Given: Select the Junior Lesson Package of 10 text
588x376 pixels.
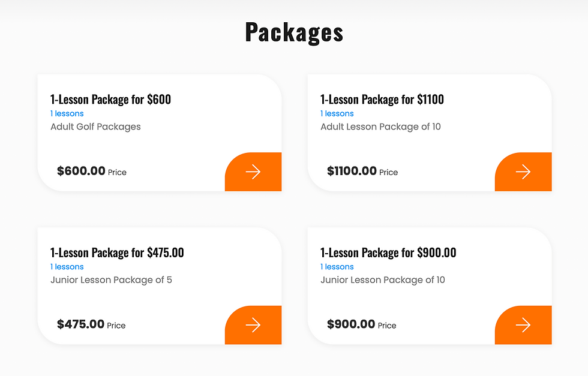Looking at the screenshot, I should (383, 280).
